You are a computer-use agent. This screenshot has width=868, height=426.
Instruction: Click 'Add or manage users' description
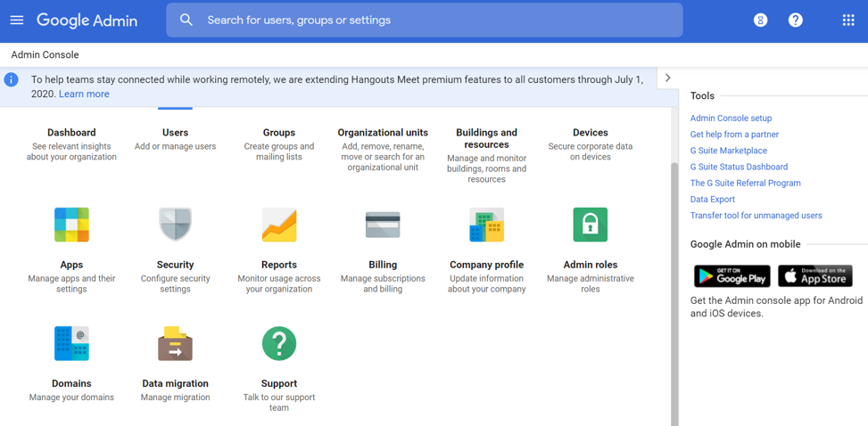point(175,147)
